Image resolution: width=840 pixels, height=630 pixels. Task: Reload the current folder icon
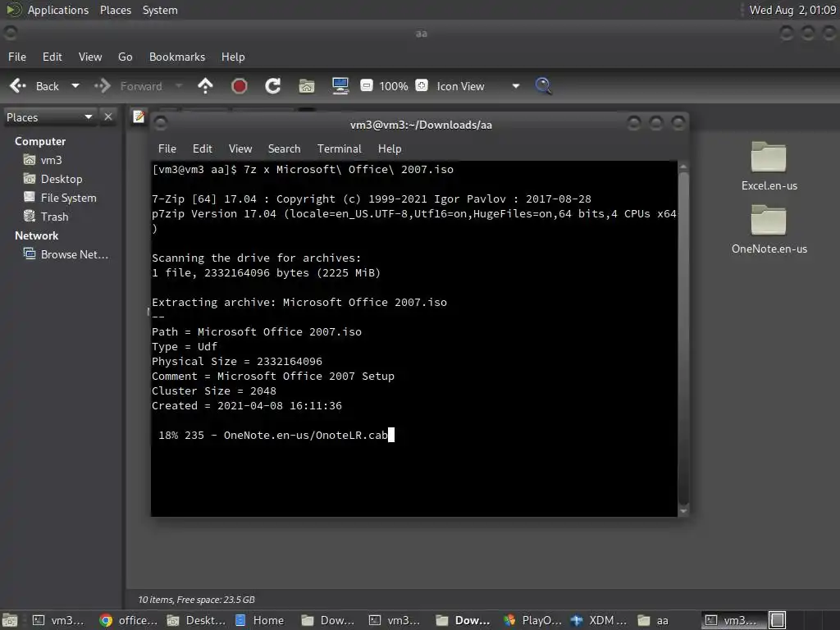pyautogui.click(x=272, y=86)
